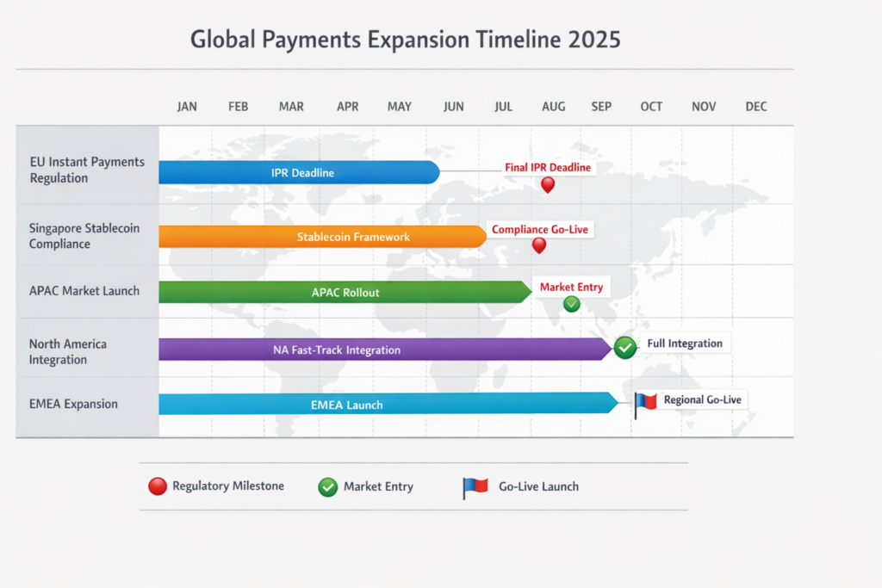Click the EMEA Launch timeline bar
882x588 pixels.
click(x=388, y=404)
